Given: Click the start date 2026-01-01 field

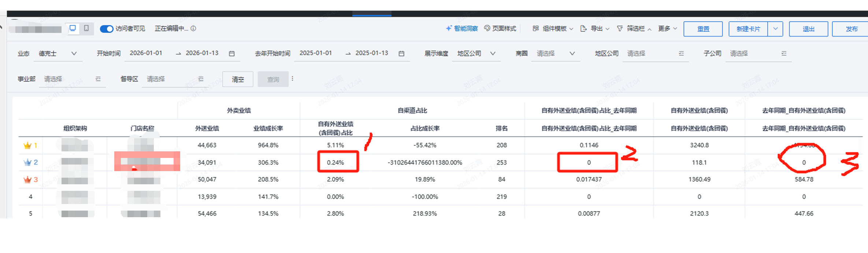Looking at the screenshot, I should coord(146,53).
